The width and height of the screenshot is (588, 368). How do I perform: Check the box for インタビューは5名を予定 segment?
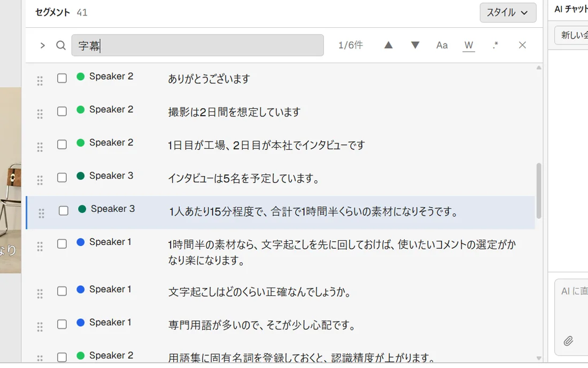coord(62,178)
